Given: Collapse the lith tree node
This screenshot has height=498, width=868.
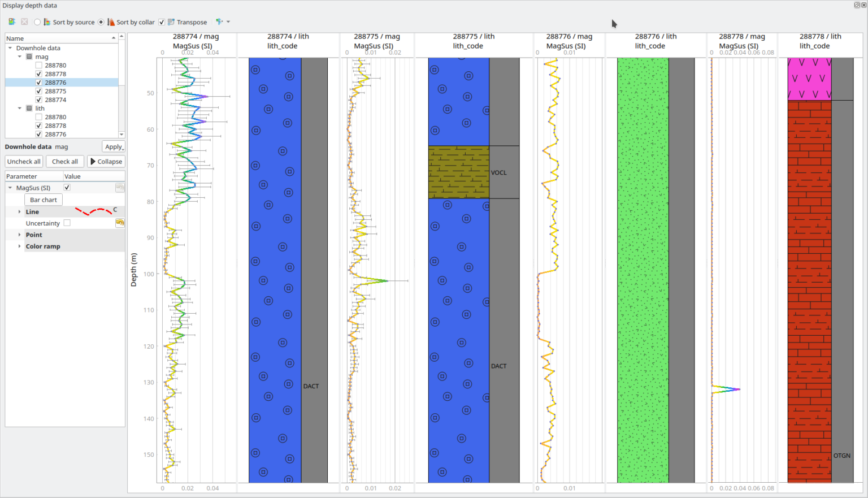Looking at the screenshot, I should [20, 109].
